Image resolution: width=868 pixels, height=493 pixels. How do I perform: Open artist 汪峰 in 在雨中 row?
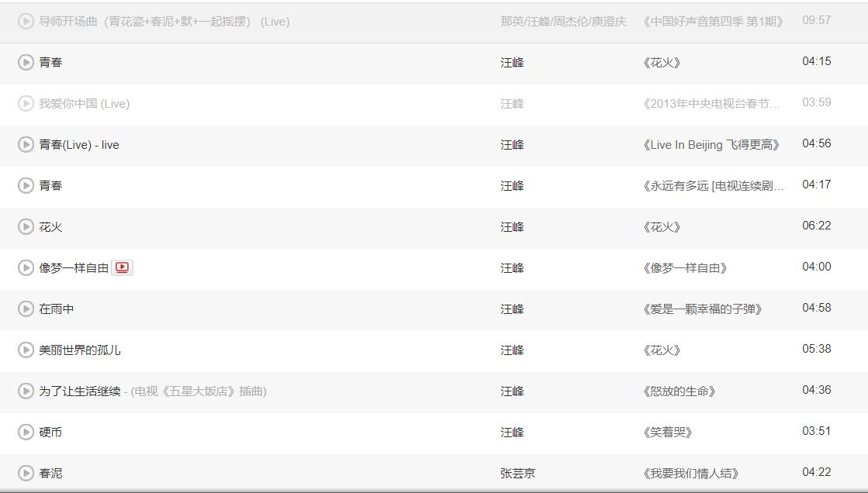coord(512,309)
